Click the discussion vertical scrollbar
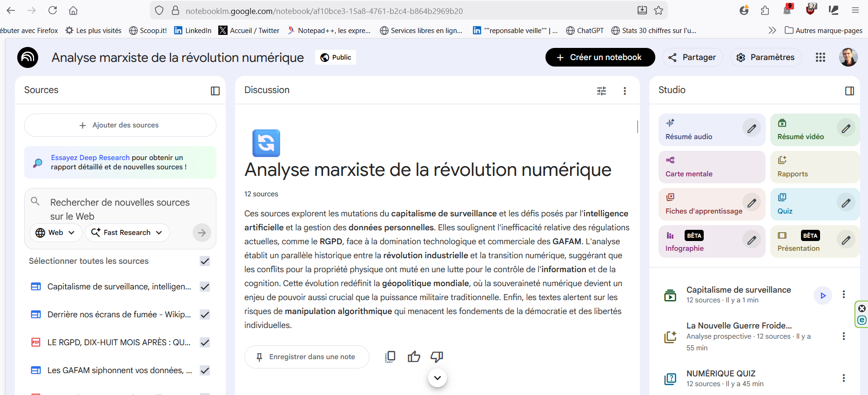Image resolution: width=868 pixels, height=395 pixels. [637, 127]
